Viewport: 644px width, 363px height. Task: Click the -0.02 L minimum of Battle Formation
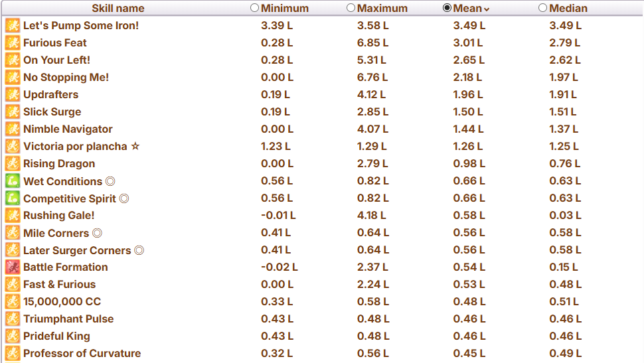coord(280,267)
